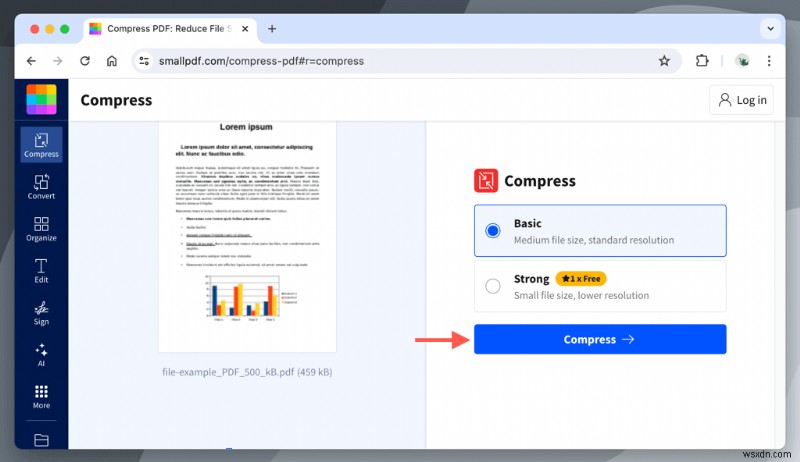Expand the tab search dropdown

770,29
